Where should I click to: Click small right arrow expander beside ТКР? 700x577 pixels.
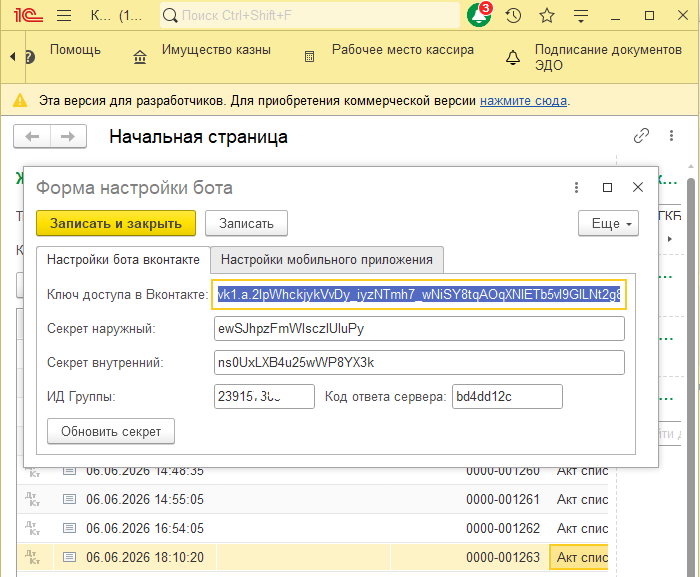670,239
